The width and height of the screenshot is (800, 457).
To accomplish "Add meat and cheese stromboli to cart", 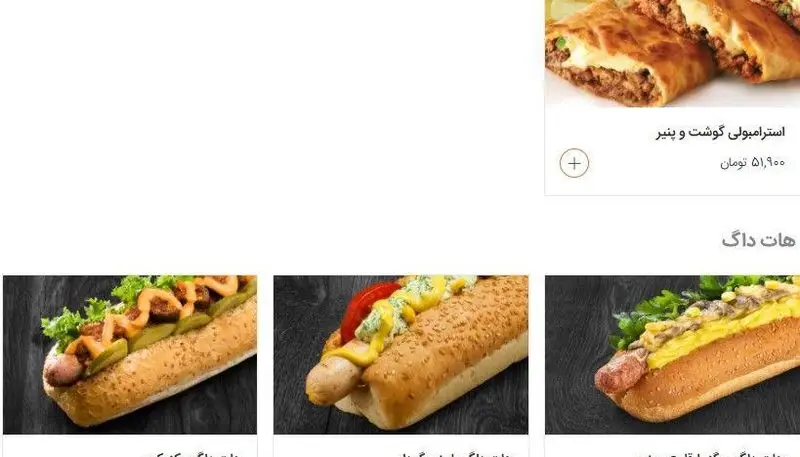I will point(574,163).
